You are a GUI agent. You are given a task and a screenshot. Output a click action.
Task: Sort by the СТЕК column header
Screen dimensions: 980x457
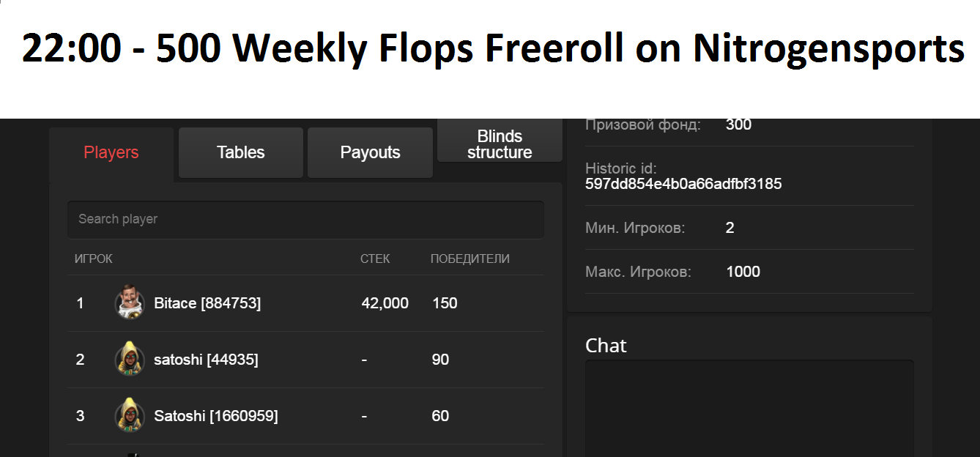[375, 259]
